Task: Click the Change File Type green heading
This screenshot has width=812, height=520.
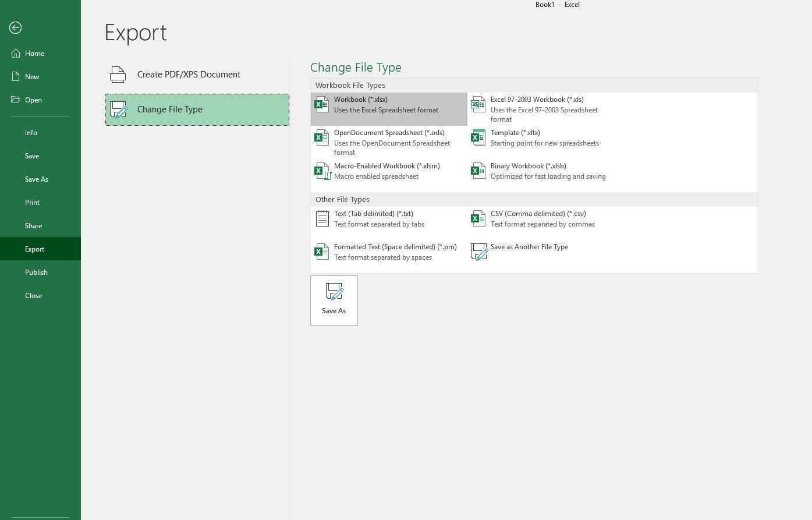Action: click(356, 68)
